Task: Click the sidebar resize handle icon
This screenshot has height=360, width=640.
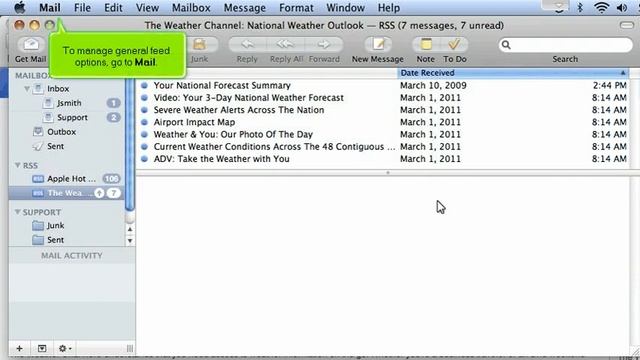Action: [x=130, y=348]
